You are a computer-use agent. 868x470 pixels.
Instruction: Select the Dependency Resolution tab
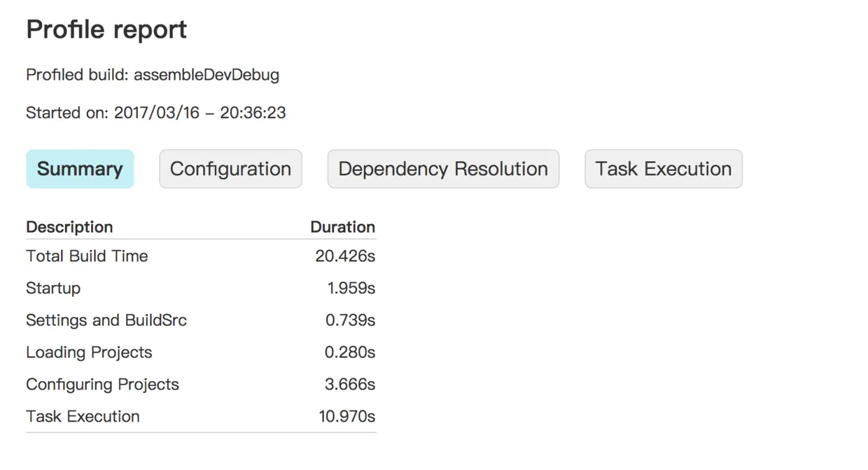443,169
